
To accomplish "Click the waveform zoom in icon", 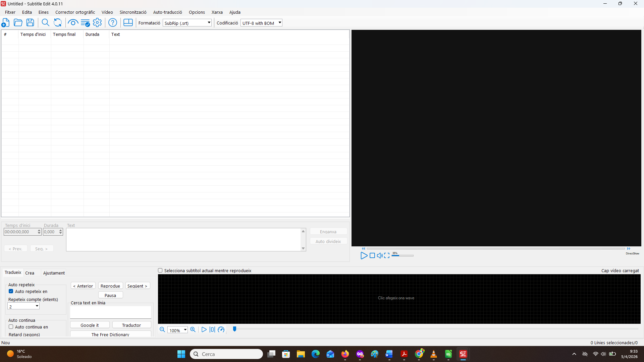I will [193, 330].
